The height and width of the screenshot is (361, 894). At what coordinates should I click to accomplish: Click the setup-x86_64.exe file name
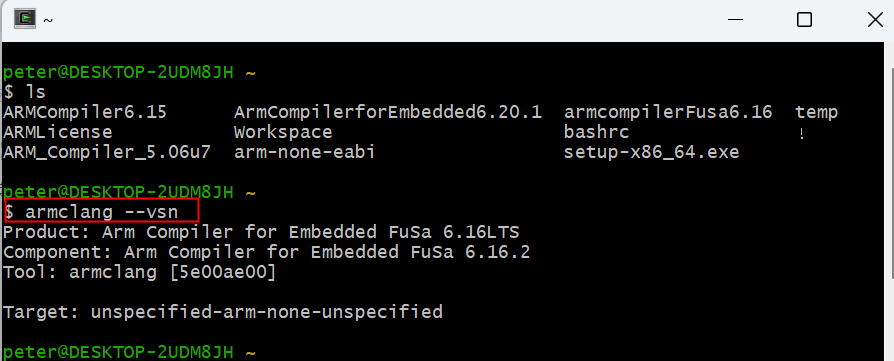[651, 152]
